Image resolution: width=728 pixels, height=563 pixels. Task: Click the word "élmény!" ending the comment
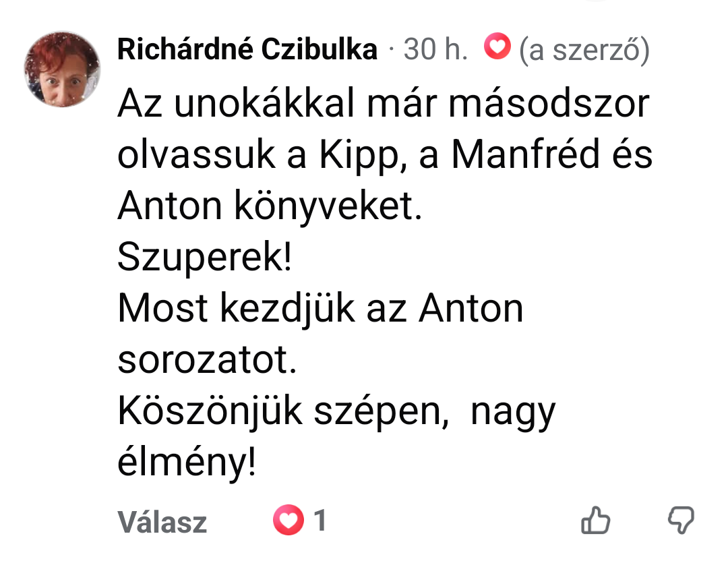(187, 462)
